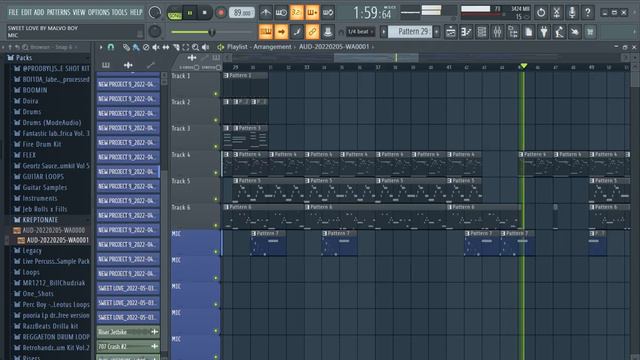Click the red record button

[x=220, y=13]
